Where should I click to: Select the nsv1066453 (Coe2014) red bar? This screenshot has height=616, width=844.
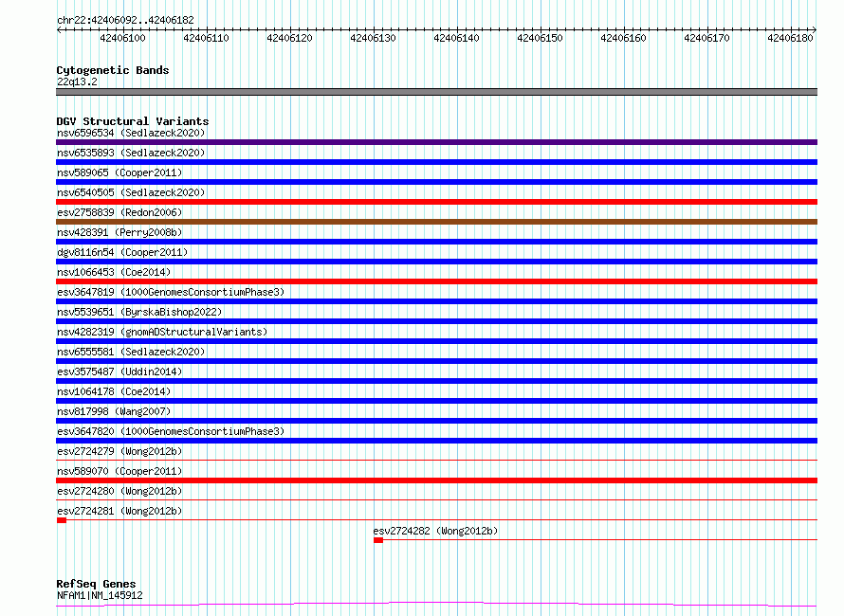click(x=436, y=281)
